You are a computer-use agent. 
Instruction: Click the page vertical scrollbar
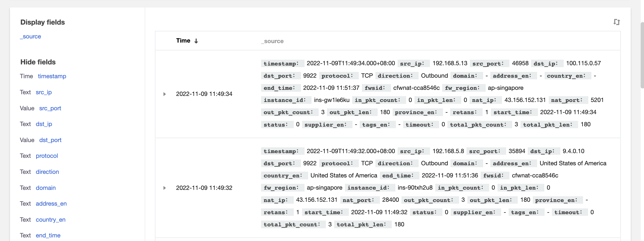[642, 55]
